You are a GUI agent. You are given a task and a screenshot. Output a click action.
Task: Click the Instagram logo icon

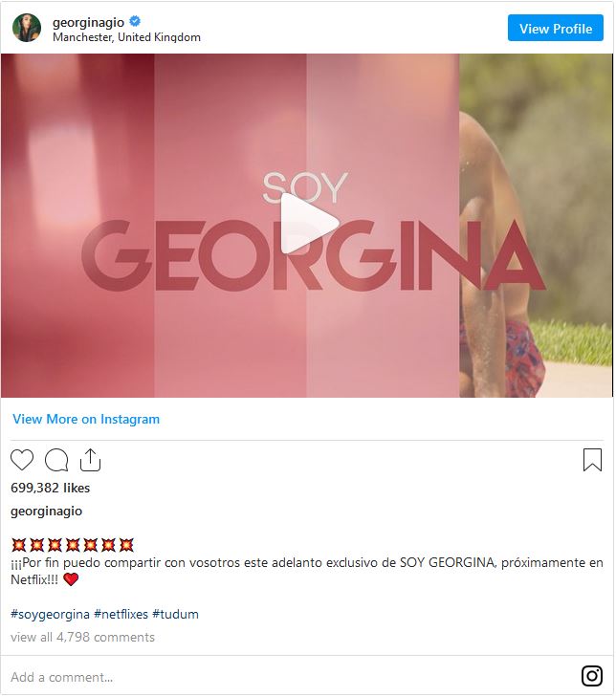click(592, 676)
